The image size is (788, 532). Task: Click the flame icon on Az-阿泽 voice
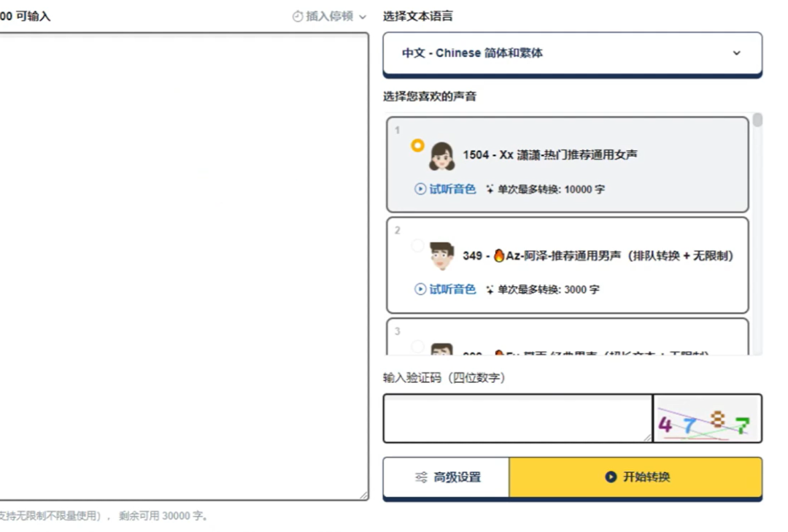click(498, 255)
